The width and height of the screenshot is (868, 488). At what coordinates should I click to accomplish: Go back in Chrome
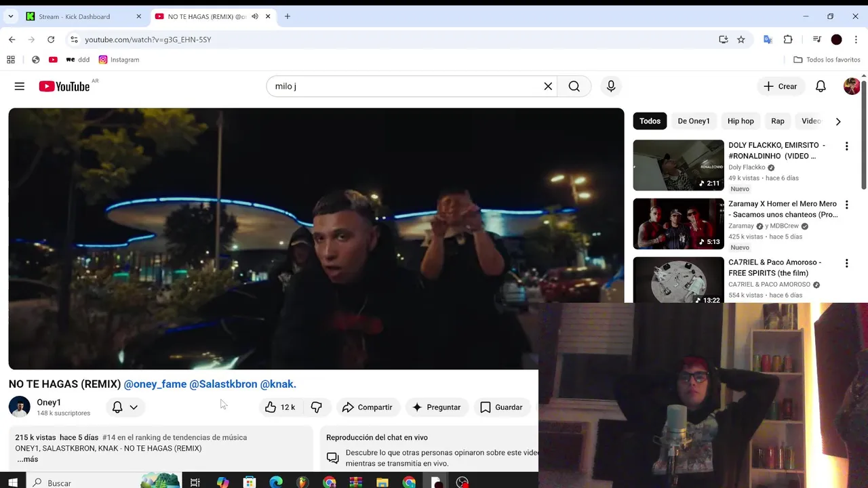coord(12,39)
